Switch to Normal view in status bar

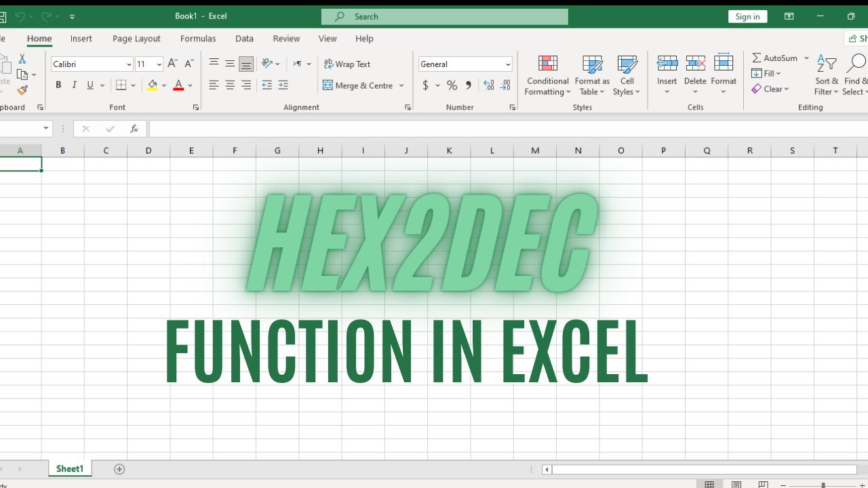709,485
